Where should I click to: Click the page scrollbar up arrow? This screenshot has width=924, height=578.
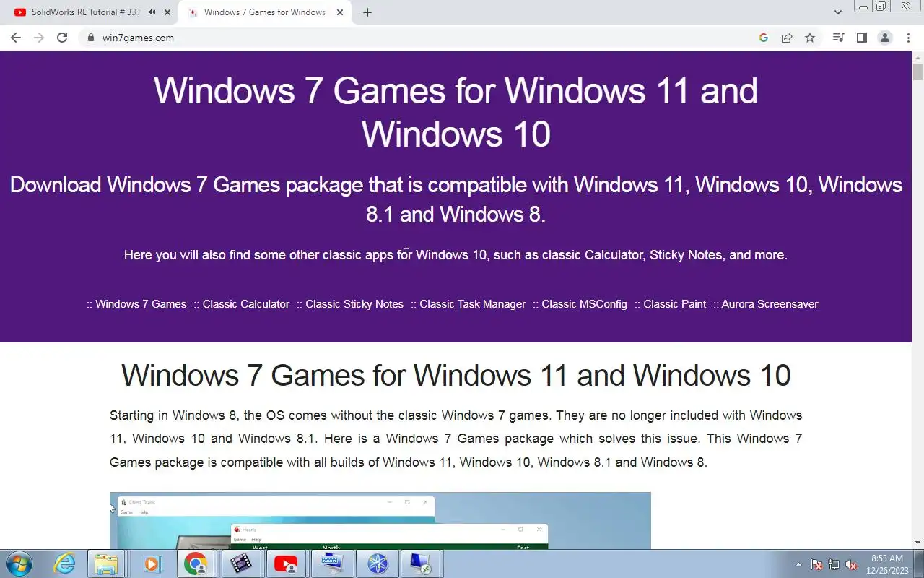click(x=918, y=56)
